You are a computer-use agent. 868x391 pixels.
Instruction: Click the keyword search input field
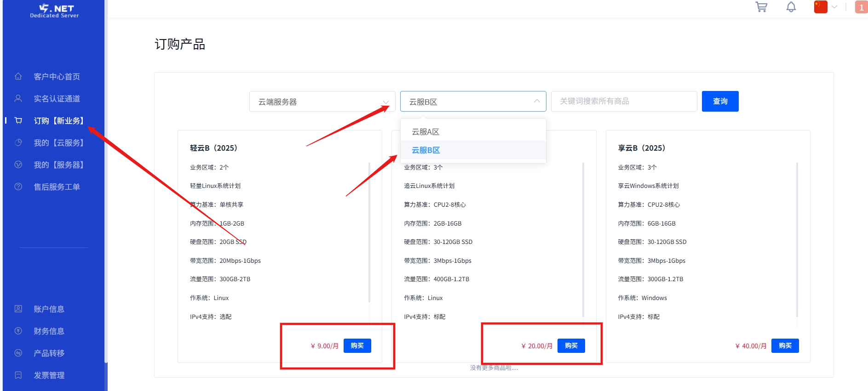[623, 102]
